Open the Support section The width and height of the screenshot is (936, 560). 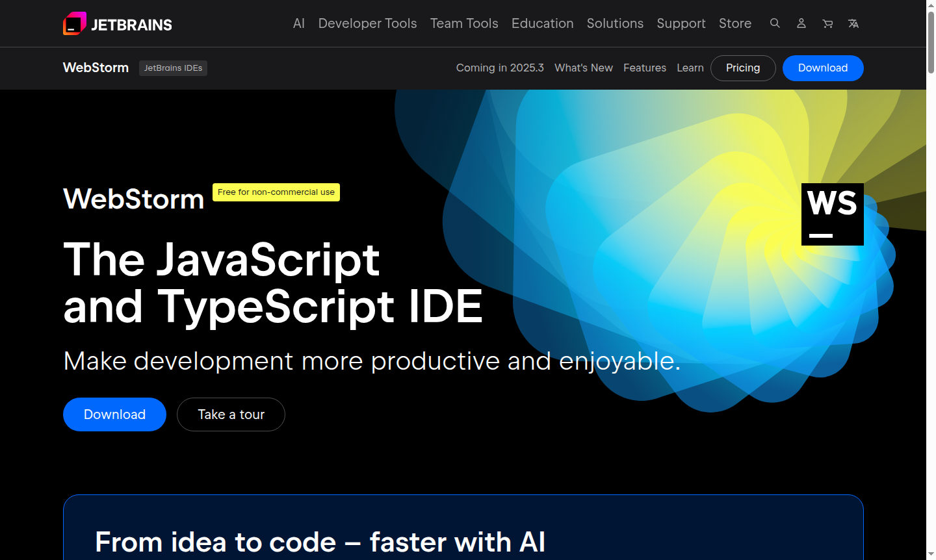tap(681, 23)
